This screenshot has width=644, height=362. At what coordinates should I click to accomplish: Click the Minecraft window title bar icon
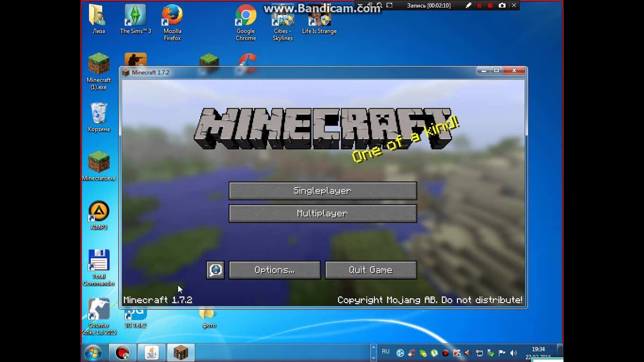coord(126,72)
